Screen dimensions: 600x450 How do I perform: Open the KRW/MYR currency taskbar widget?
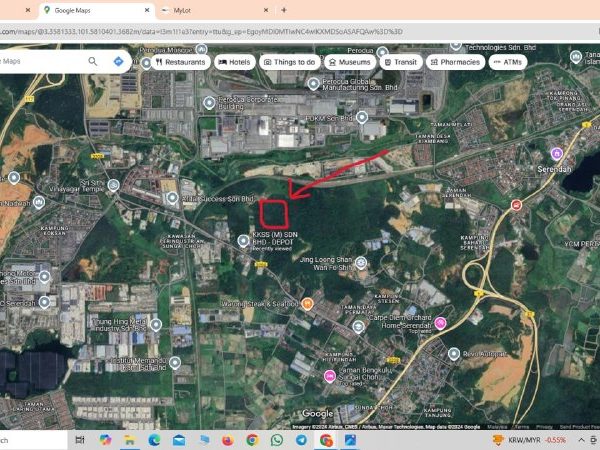click(529, 440)
